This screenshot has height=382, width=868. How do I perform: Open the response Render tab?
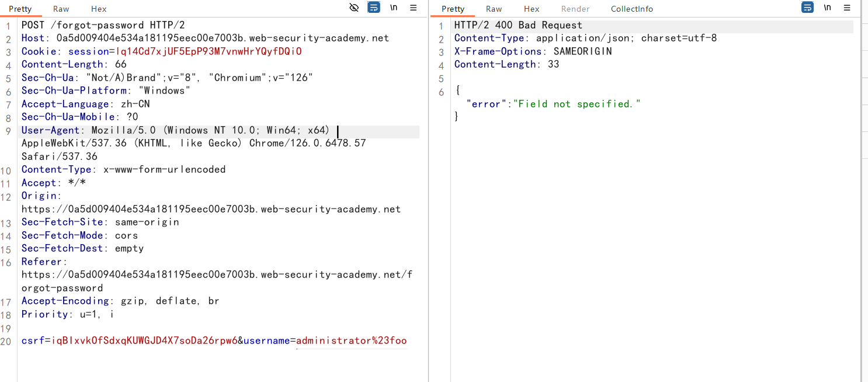(575, 9)
